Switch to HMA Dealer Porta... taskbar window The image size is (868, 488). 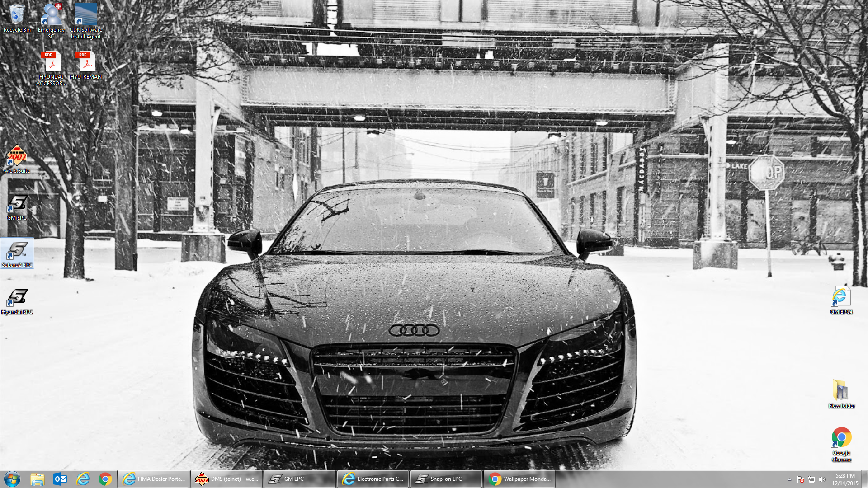coord(153,479)
